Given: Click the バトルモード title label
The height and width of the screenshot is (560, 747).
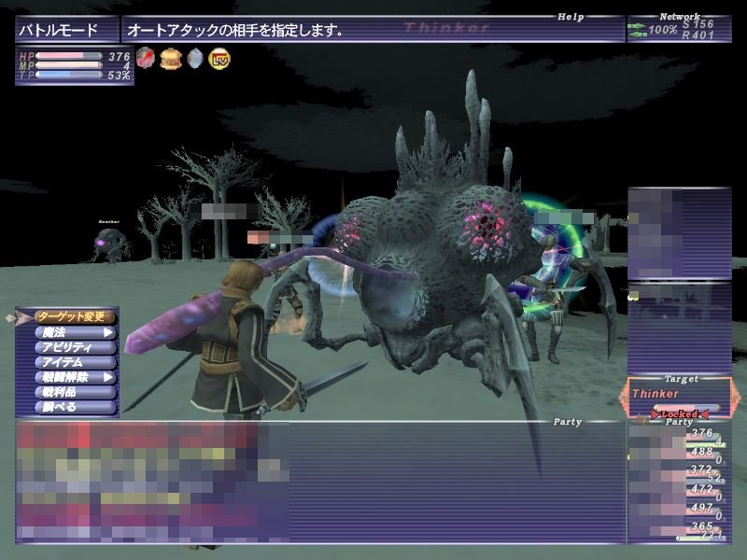Looking at the screenshot, I should click(x=58, y=31).
